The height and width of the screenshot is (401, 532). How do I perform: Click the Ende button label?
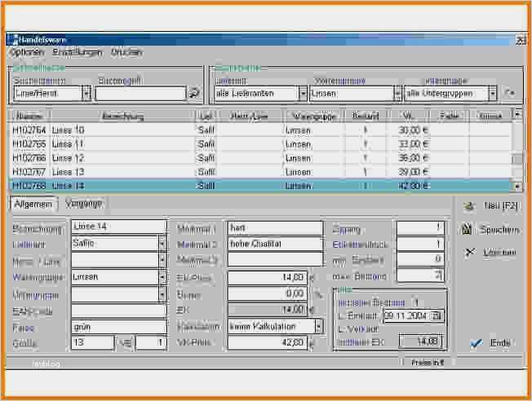500,342
